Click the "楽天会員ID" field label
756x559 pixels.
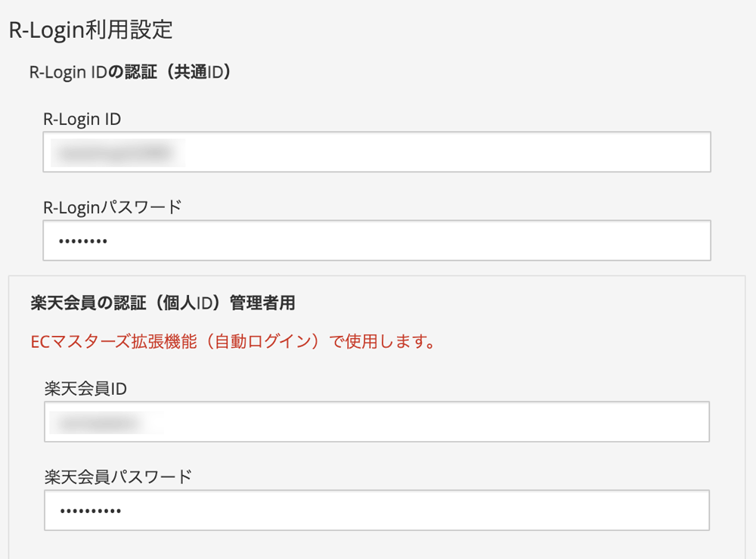[x=85, y=389]
